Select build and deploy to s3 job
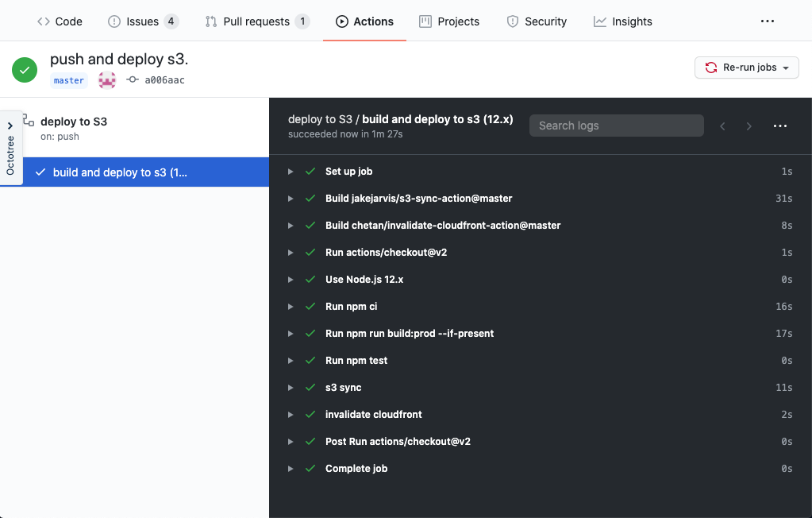Viewport: 812px width, 518px height. click(135, 172)
